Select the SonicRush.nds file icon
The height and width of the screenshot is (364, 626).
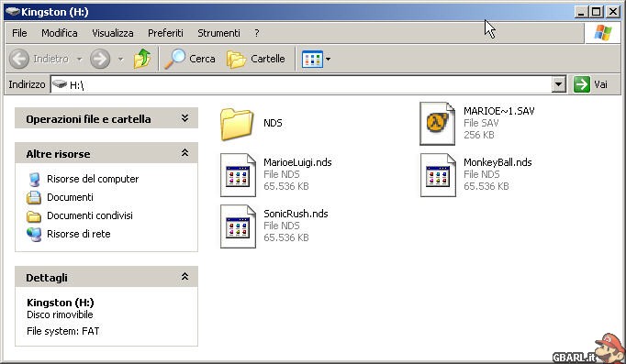[238, 226]
